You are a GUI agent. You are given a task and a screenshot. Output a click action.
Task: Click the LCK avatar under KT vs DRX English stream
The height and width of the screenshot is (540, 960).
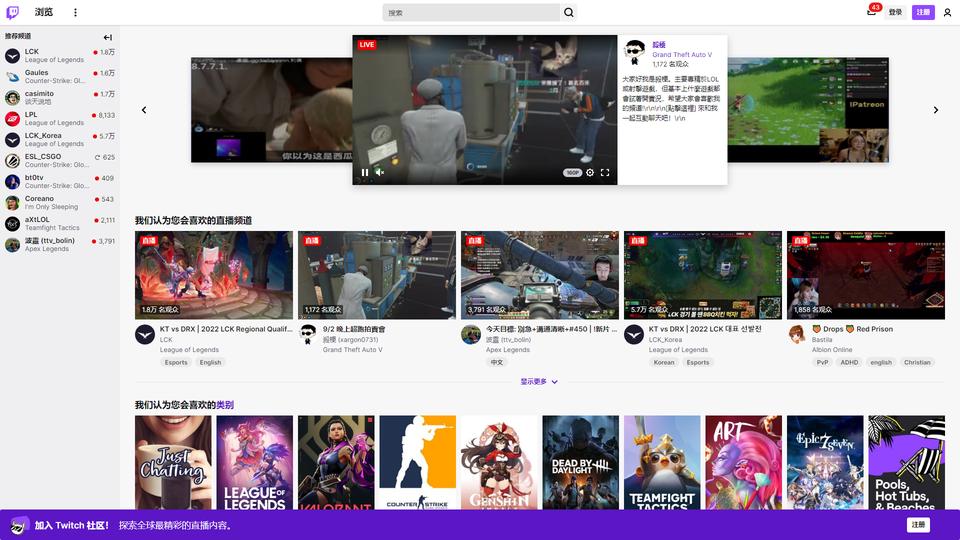tap(145, 335)
